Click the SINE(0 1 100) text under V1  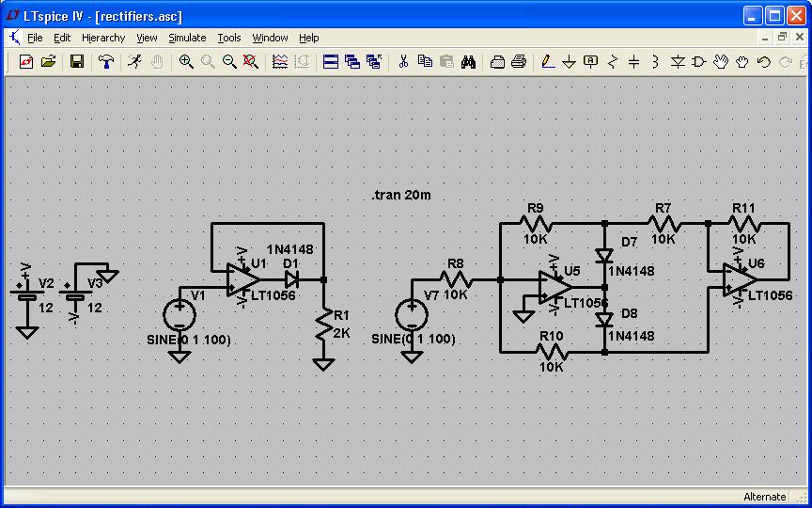tap(190, 340)
